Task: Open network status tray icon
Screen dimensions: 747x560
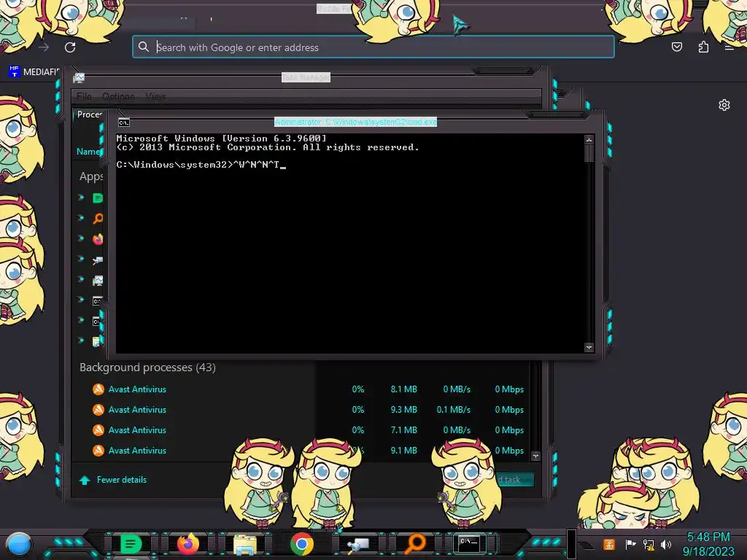Action: [649, 544]
